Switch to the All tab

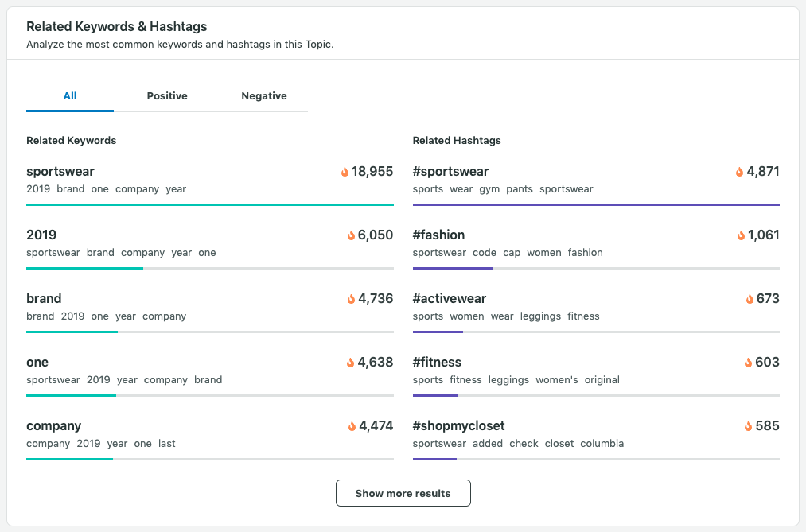[x=70, y=96]
